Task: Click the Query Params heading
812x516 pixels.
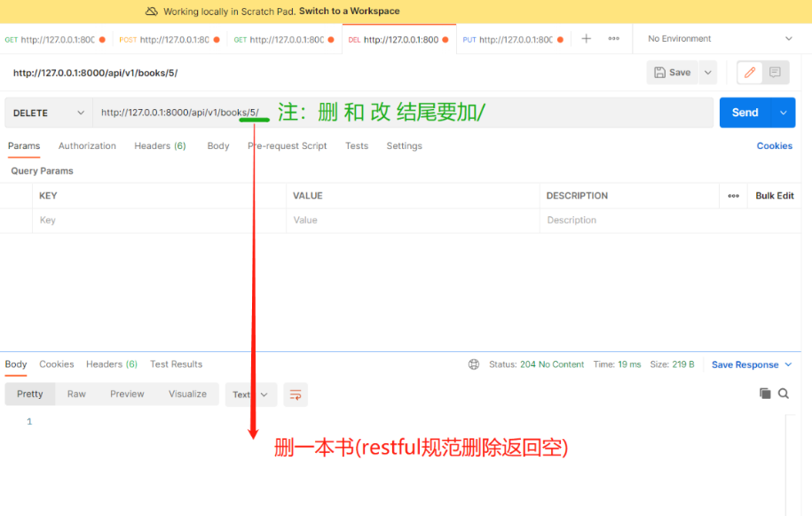Action: pyautogui.click(x=43, y=171)
